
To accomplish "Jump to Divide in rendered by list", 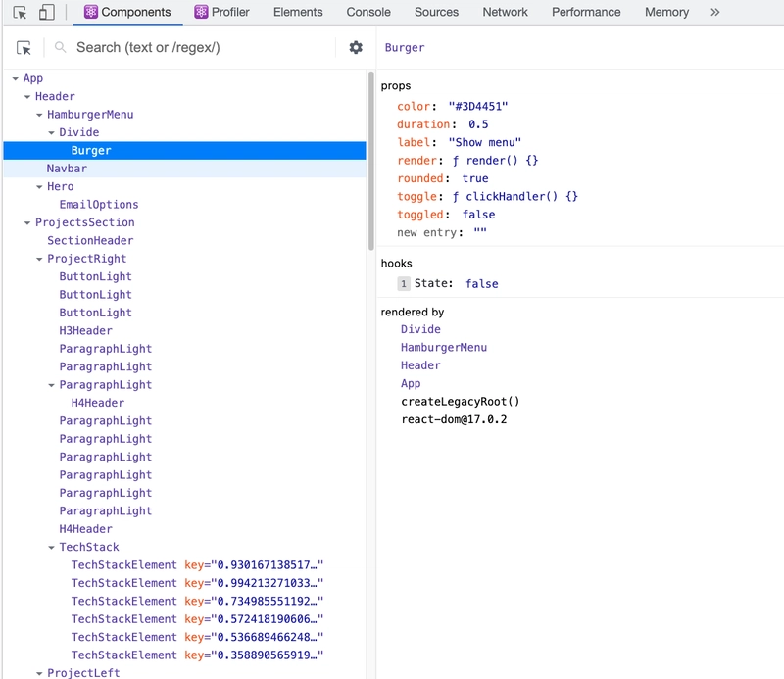I will pyautogui.click(x=420, y=329).
